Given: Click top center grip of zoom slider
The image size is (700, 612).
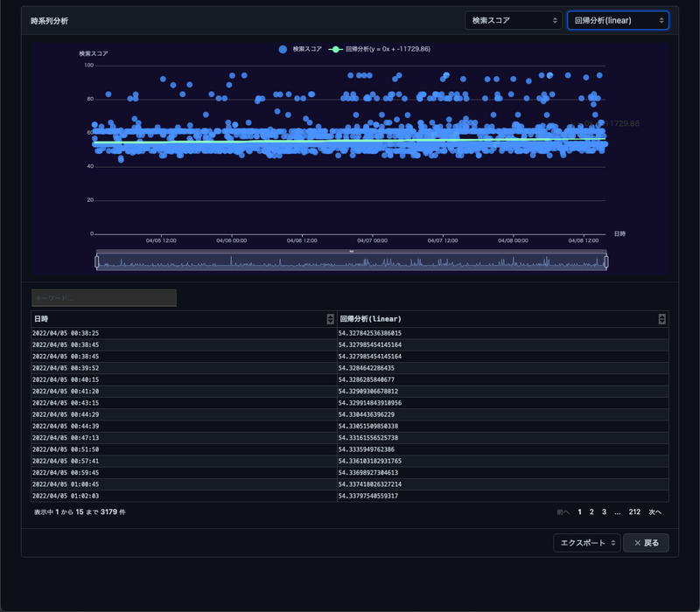Looking at the screenshot, I should [351, 251].
